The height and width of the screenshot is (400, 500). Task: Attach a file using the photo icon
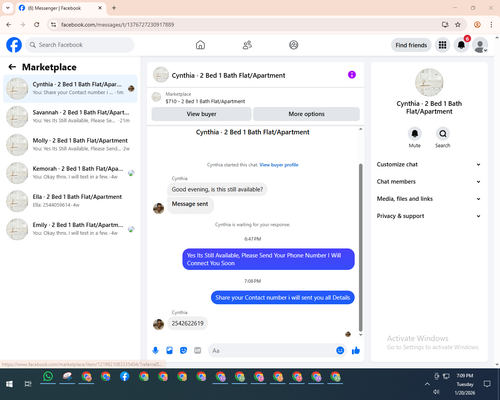pyautogui.click(x=169, y=350)
